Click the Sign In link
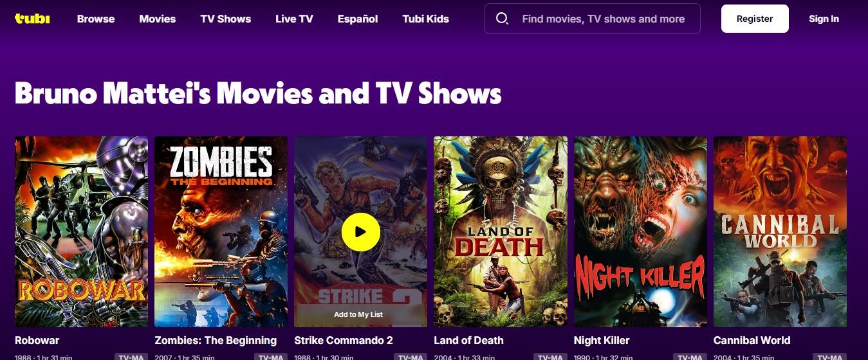Image resolution: width=868 pixels, height=360 pixels. (x=824, y=19)
